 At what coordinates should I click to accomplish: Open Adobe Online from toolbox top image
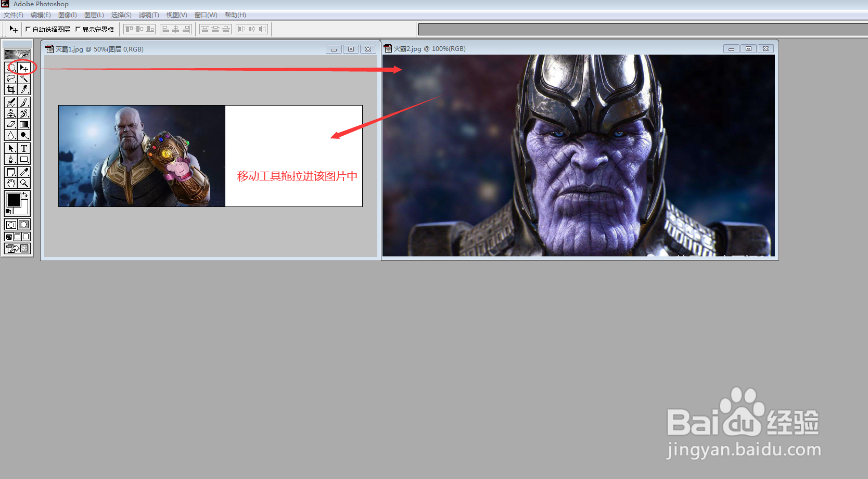[x=17, y=54]
